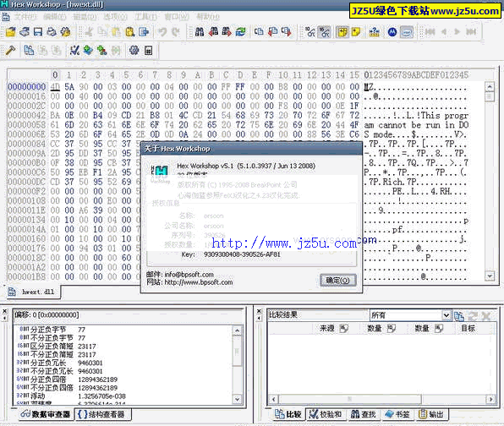The image size is (504, 426).
Task: Click the Goto offset icon
Action: [259, 32]
